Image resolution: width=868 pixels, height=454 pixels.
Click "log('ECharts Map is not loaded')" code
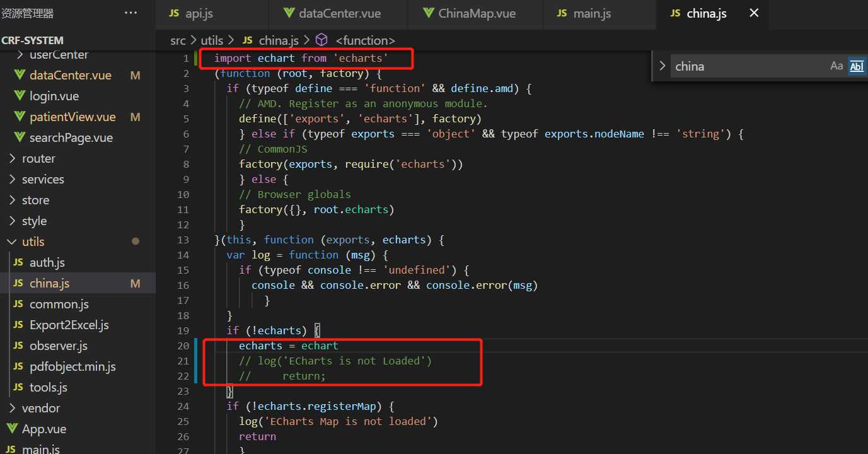(339, 421)
